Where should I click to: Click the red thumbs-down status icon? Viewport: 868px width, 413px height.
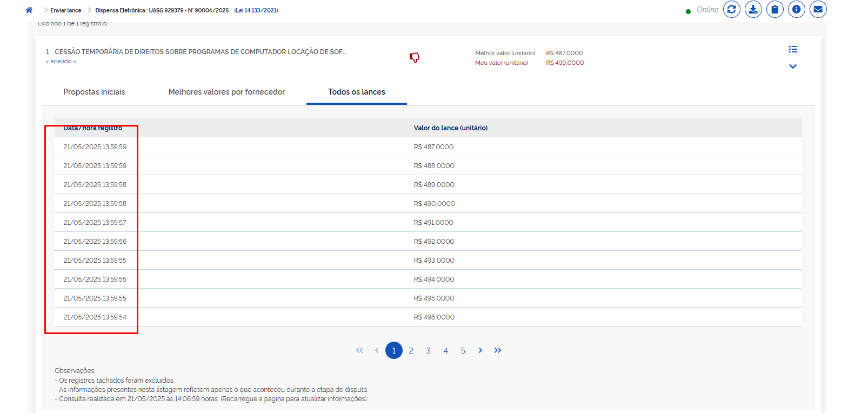(x=415, y=57)
